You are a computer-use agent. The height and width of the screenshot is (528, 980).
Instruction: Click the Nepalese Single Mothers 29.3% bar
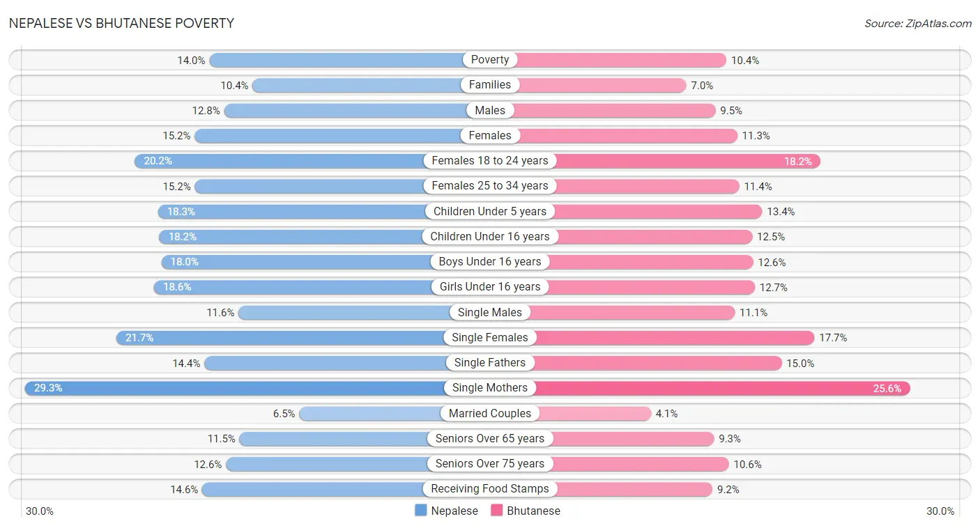(x=237, y=388)
